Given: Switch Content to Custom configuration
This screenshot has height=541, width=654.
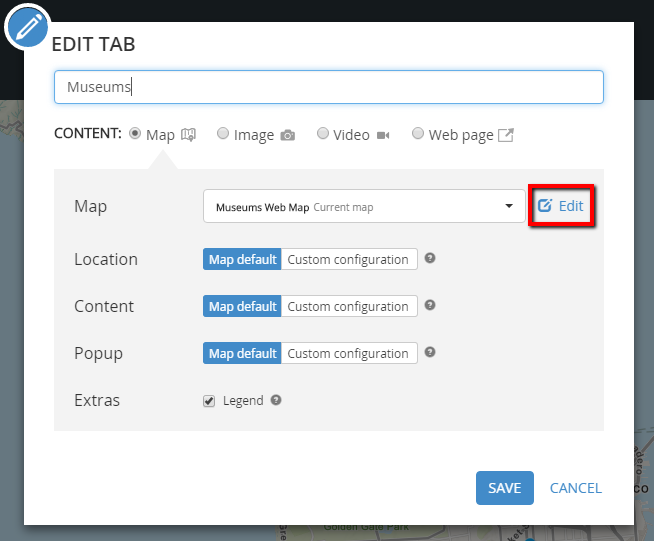Looking at the screenshot, I should coord(349,306).
